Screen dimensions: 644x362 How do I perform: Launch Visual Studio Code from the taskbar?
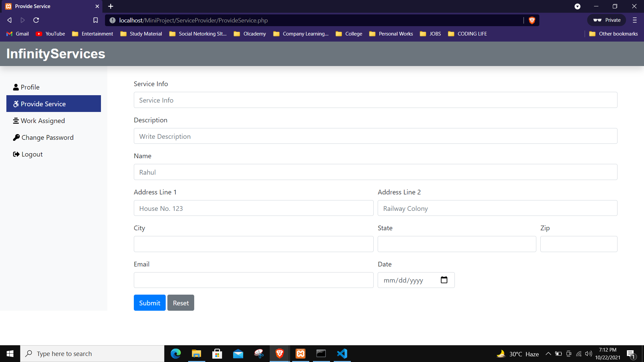tap(342, 353)
